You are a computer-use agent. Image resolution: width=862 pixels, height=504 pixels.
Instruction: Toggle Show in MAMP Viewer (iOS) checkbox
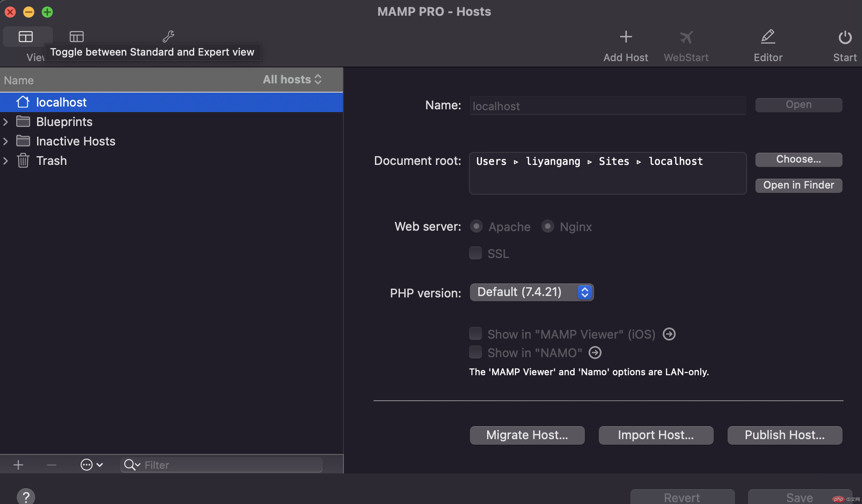(x=475, y=334)
